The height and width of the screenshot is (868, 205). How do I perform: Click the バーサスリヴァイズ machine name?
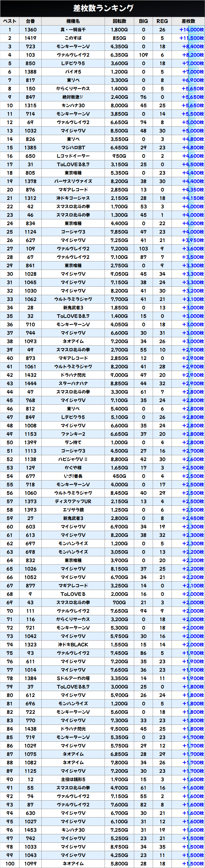pos(73,181)
